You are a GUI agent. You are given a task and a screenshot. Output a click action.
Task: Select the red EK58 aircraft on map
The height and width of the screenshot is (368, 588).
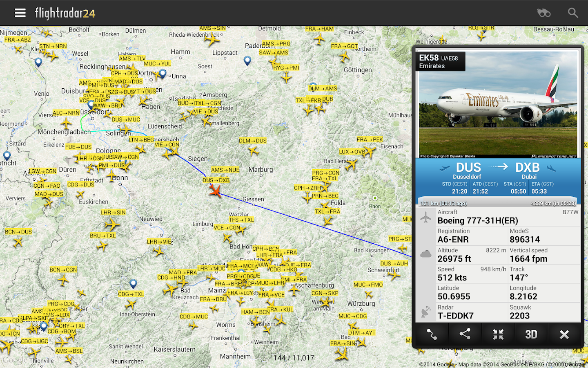tap(215, 191)
